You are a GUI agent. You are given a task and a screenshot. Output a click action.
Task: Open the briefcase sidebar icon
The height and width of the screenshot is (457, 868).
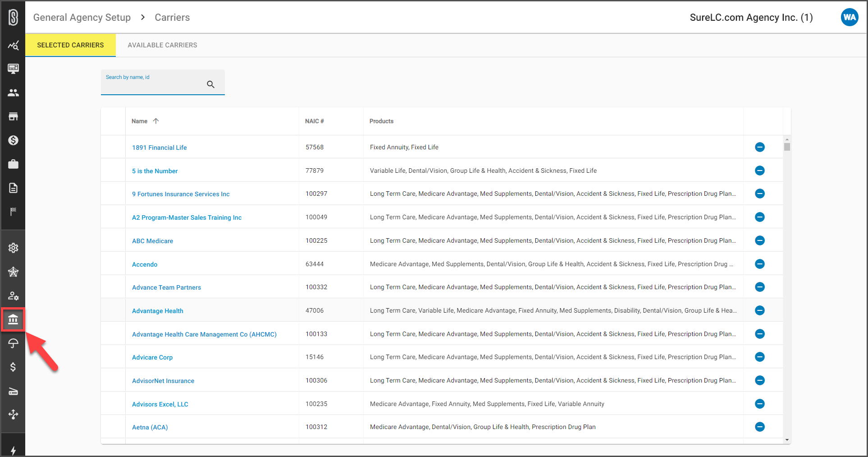coord(14,164)
